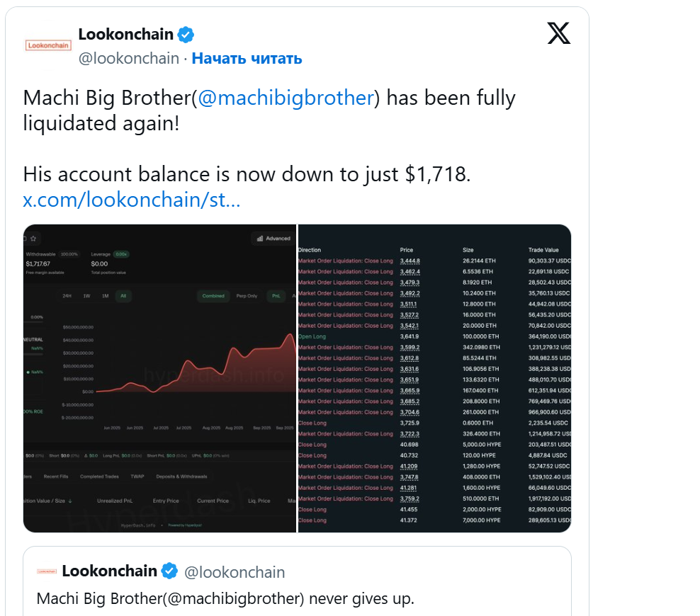Click the blue verified badge beside Lookonchain

point(186,34)
